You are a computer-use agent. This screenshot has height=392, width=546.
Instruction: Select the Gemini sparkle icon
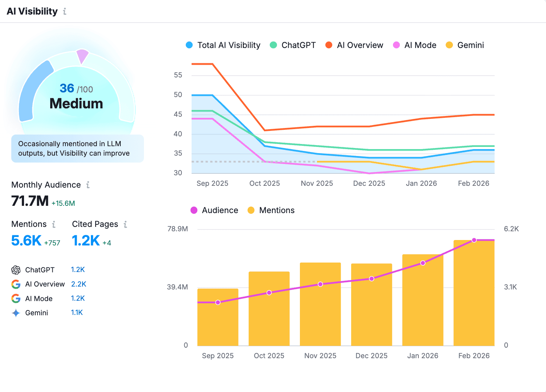click(x=16, y=313)
